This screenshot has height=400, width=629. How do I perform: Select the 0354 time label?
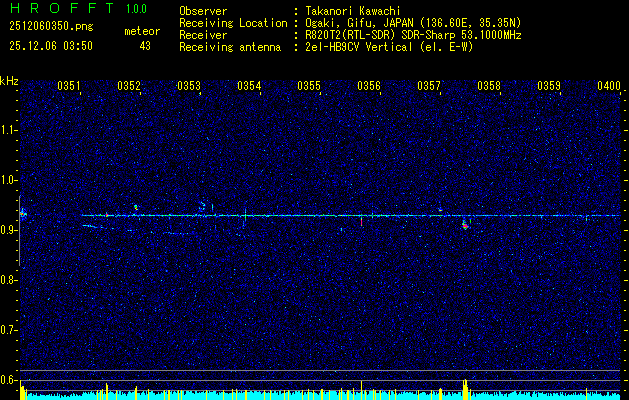click(249, 85)
